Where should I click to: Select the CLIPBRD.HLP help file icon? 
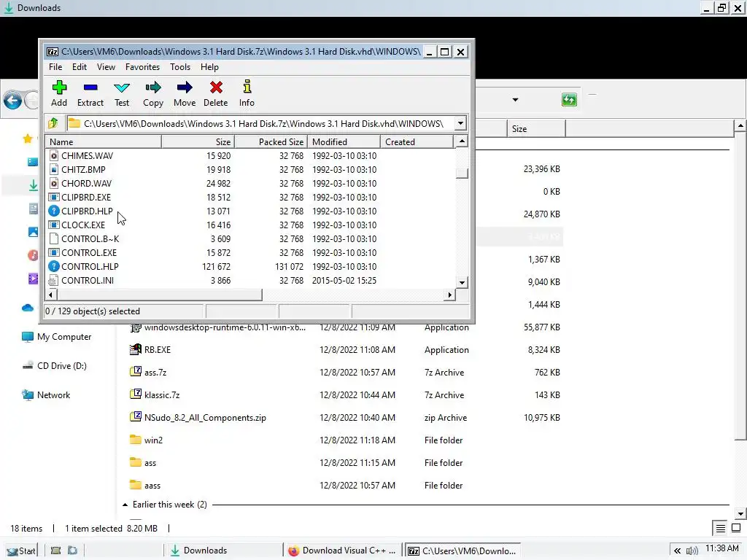pos(54,211)
